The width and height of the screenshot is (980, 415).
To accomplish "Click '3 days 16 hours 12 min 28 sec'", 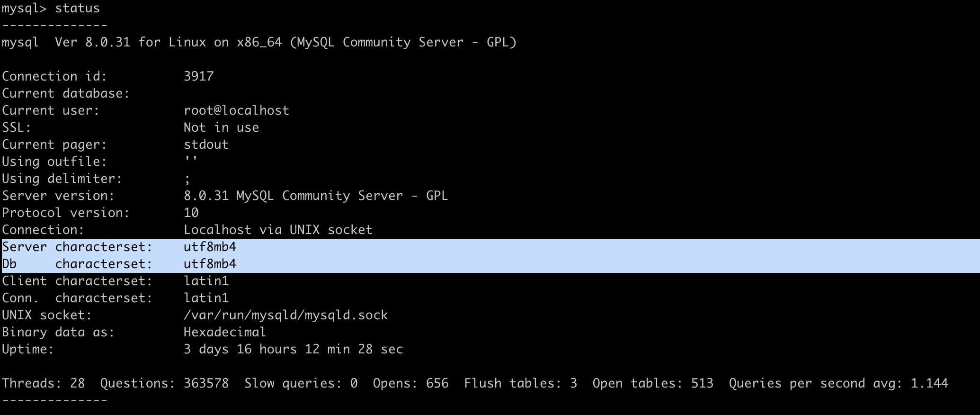I will click(x=293, y=349).
